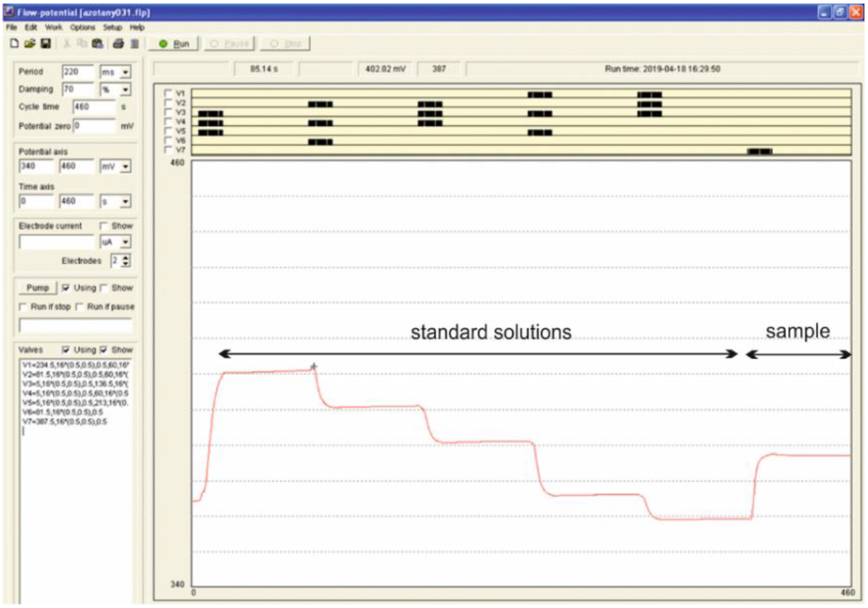Click the trash delete icon
The image size is (868, 608).
(x=134, y=44)
